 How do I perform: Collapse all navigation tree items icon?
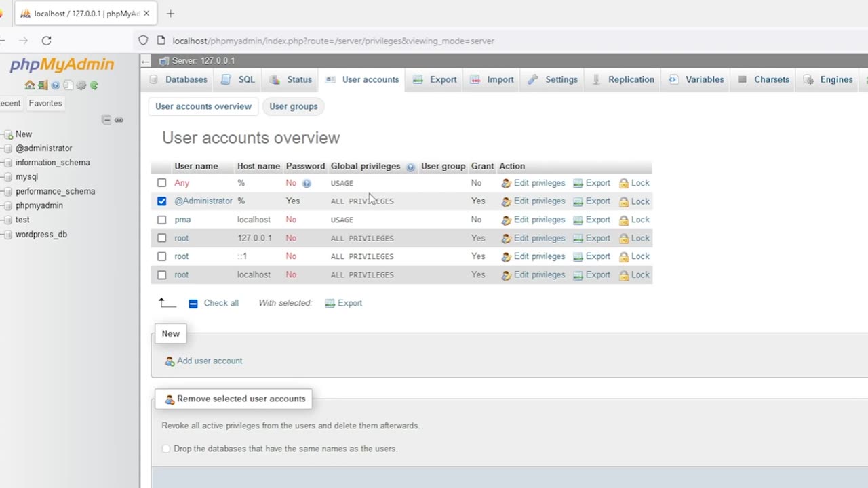pyautogui.click(x=106, y=120)
